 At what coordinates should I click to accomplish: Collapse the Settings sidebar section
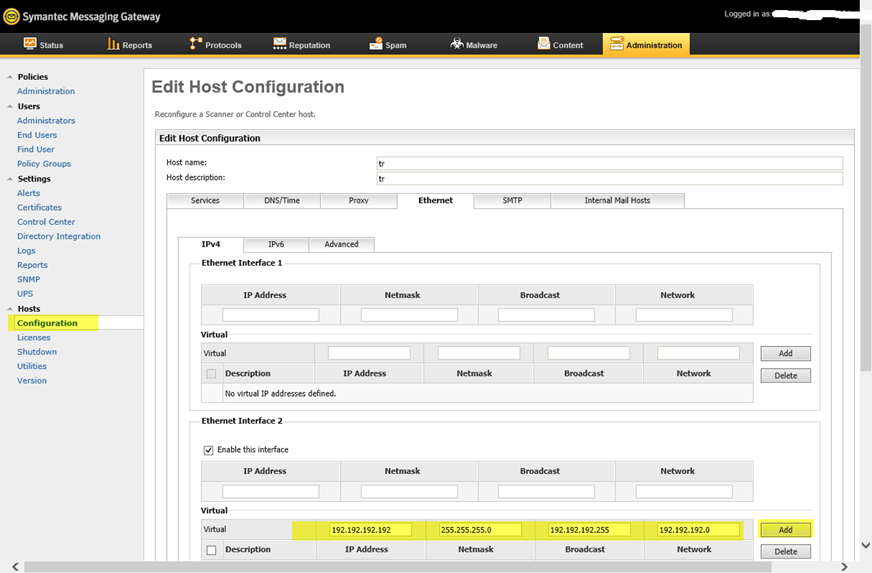pyautogui.click(x=10, y=179)
